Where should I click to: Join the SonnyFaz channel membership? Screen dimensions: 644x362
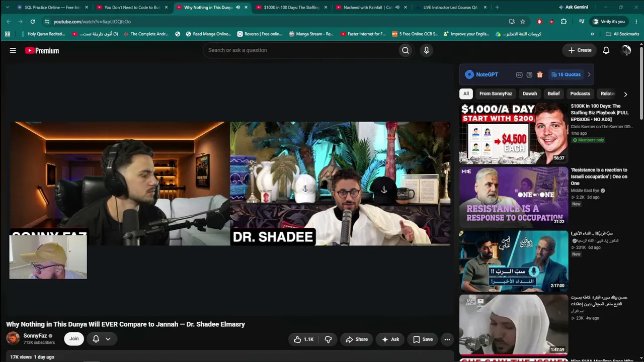pyautogui.click(x=74, y=339)
